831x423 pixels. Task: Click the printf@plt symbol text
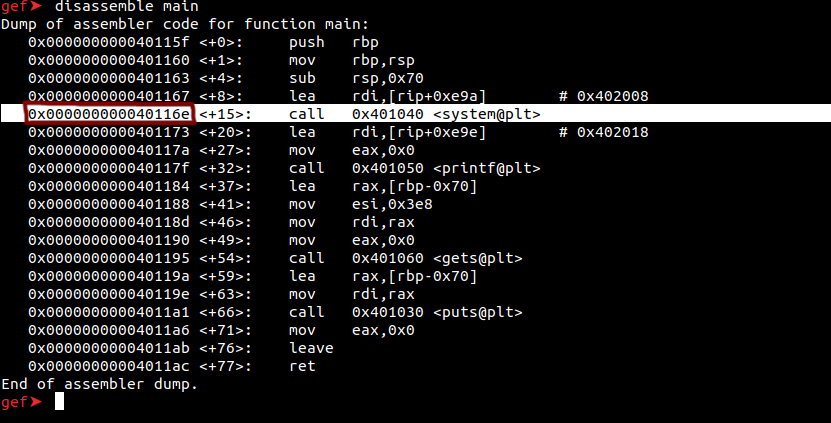tap(487, 168)
